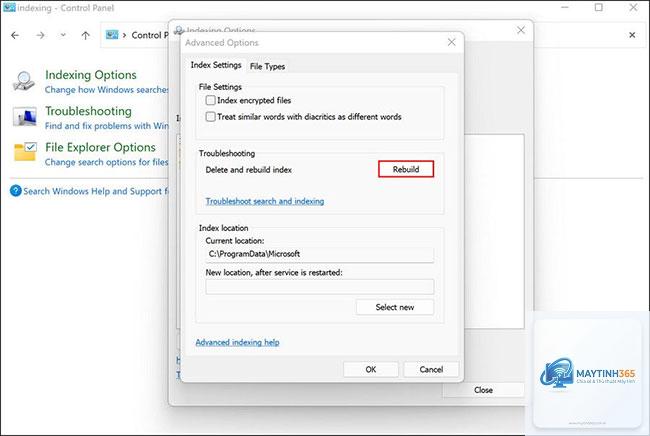Open Troubleshoot search and indexing link

pos(265,201)
